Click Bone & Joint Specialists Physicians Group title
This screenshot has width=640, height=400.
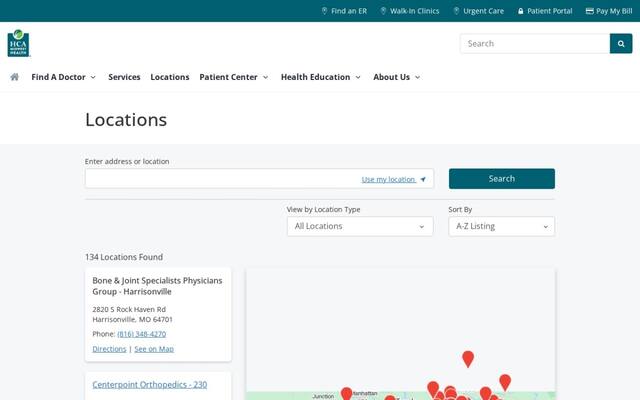[157, 286]
